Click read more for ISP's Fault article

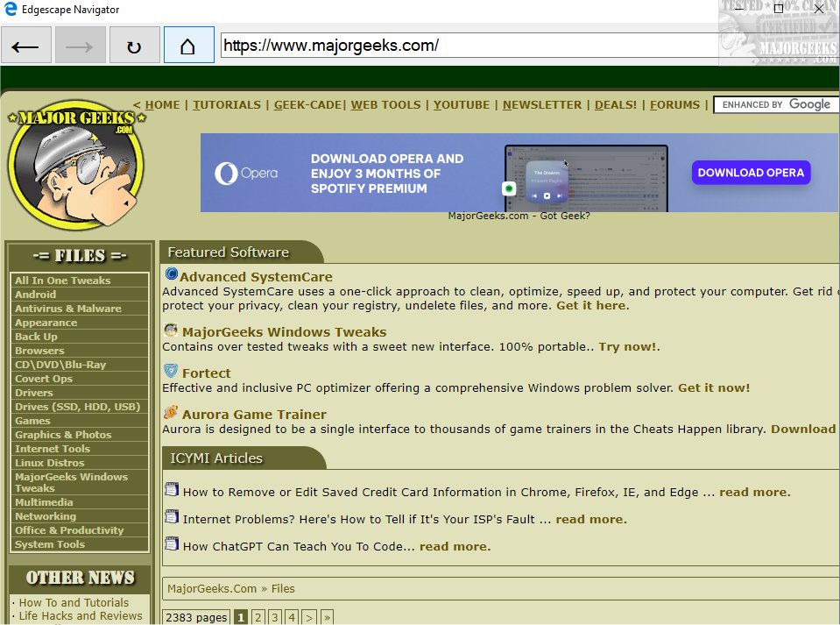(590, 520)
